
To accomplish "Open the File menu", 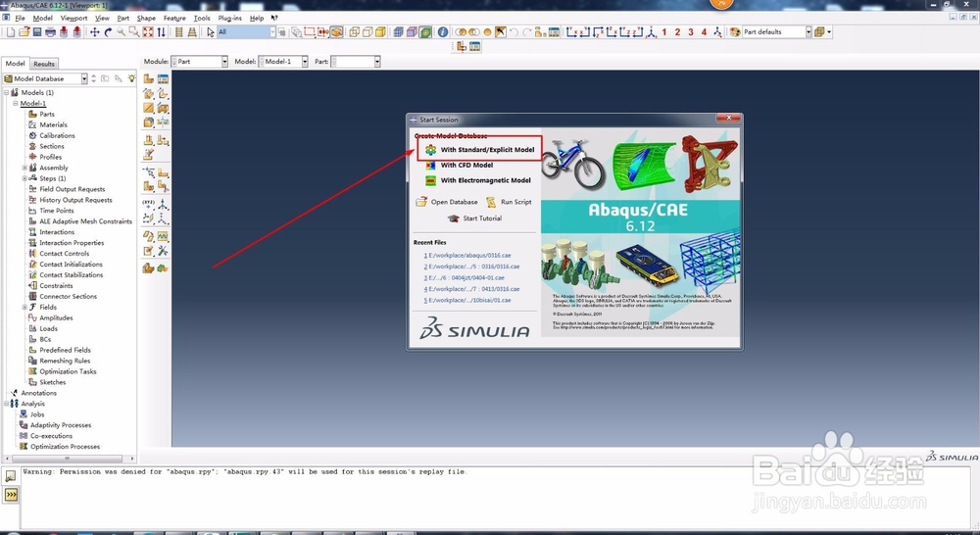I will pos(20,18).
